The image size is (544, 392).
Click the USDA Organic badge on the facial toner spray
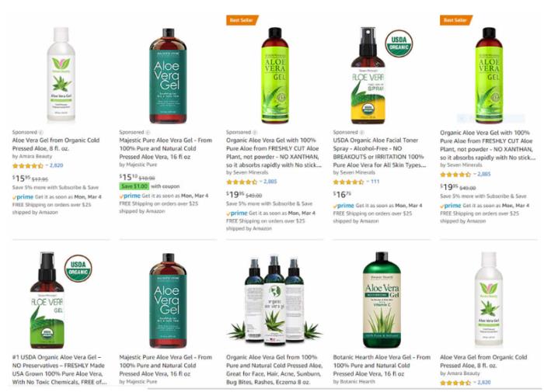(x=399, y=43)
